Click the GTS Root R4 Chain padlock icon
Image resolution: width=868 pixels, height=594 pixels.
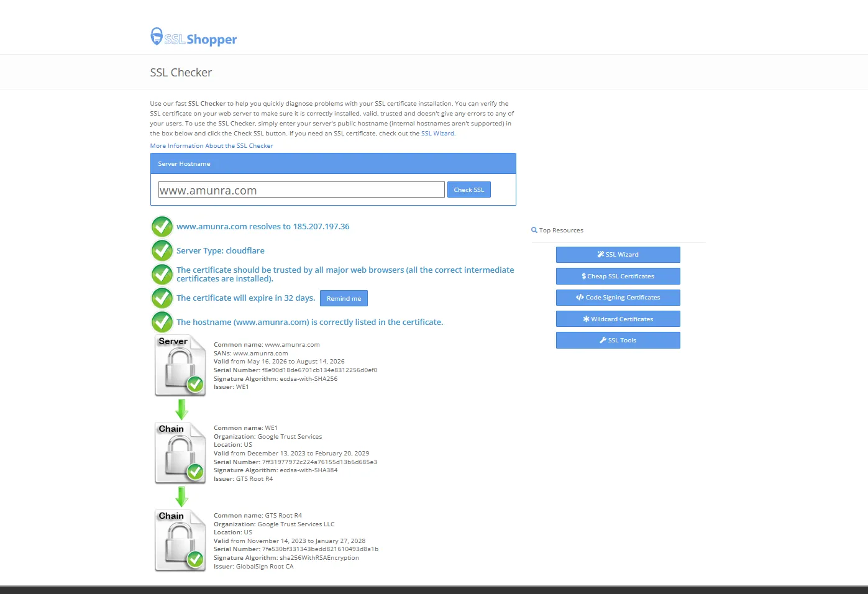180,541
